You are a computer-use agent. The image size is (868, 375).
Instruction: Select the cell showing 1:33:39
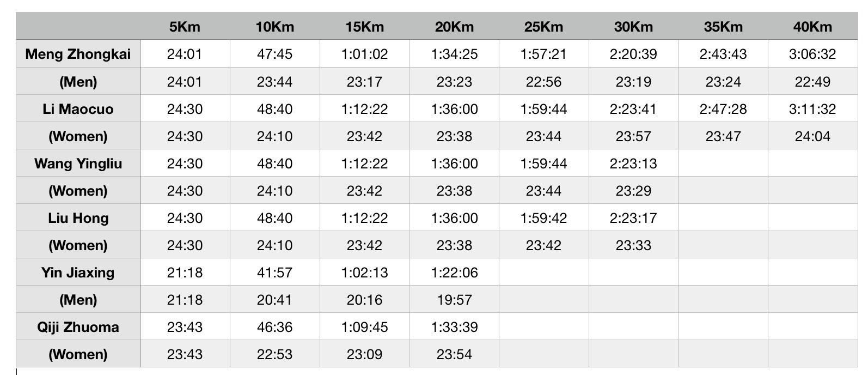click(454, 326)
